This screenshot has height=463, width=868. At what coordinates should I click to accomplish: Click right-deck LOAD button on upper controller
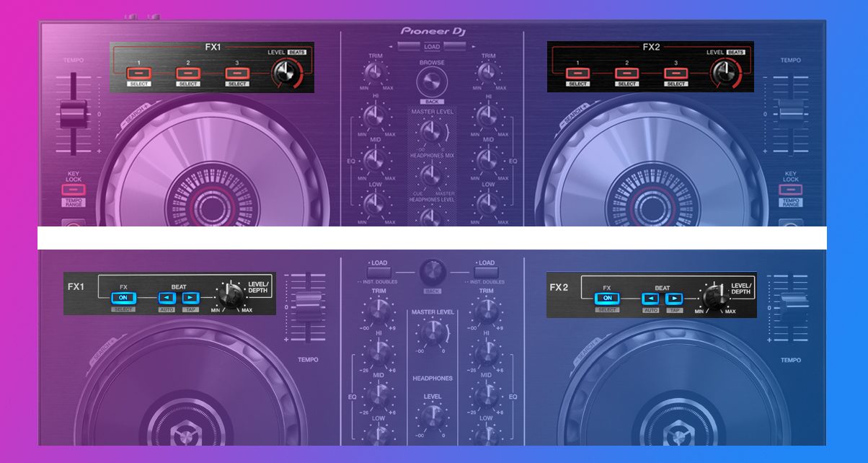(453, 47)
